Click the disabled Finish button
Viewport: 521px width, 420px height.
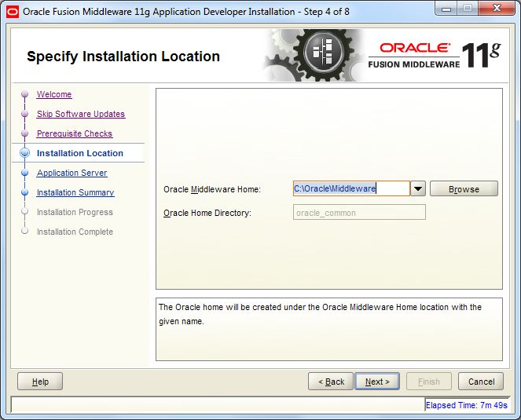(429, 382)
